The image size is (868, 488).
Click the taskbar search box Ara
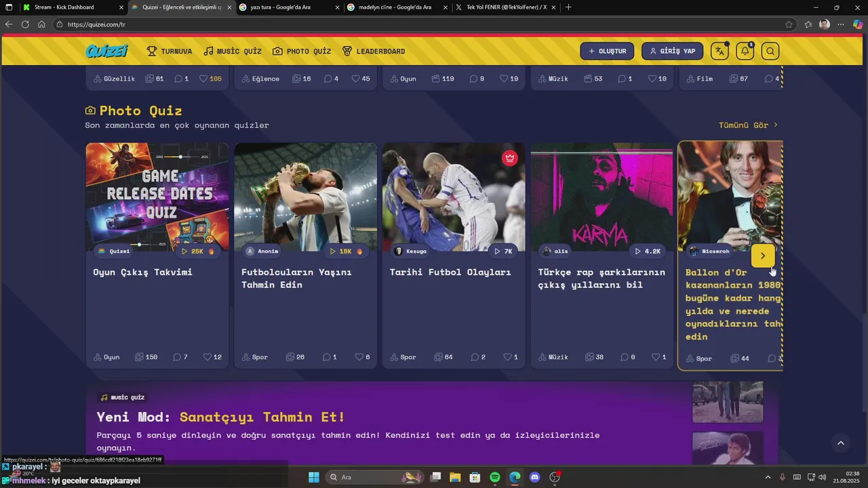pos(374,477)
